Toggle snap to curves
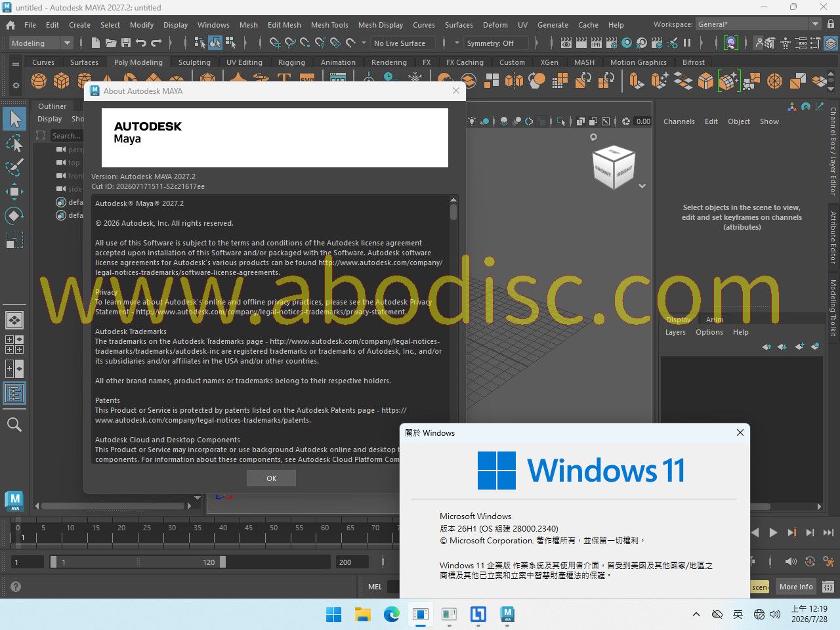Screen dimensions: 840x630 pyautogui.click(x=290, y=43)
